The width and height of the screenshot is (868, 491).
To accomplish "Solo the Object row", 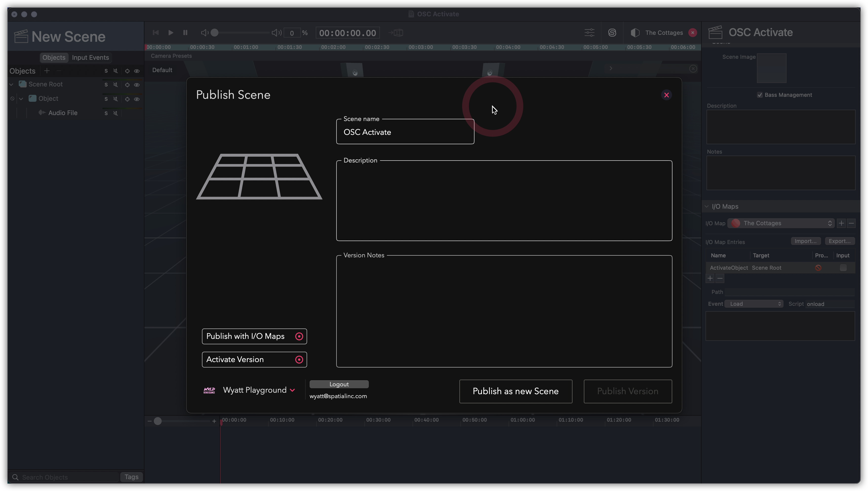I will 106,99.
